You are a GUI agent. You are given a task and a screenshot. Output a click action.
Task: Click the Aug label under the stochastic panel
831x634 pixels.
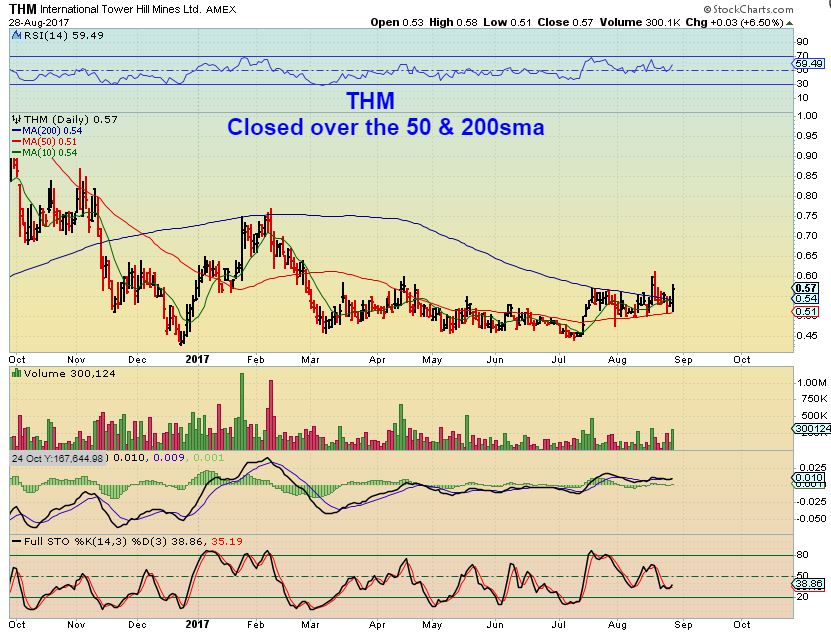click(x=617, y=624)
